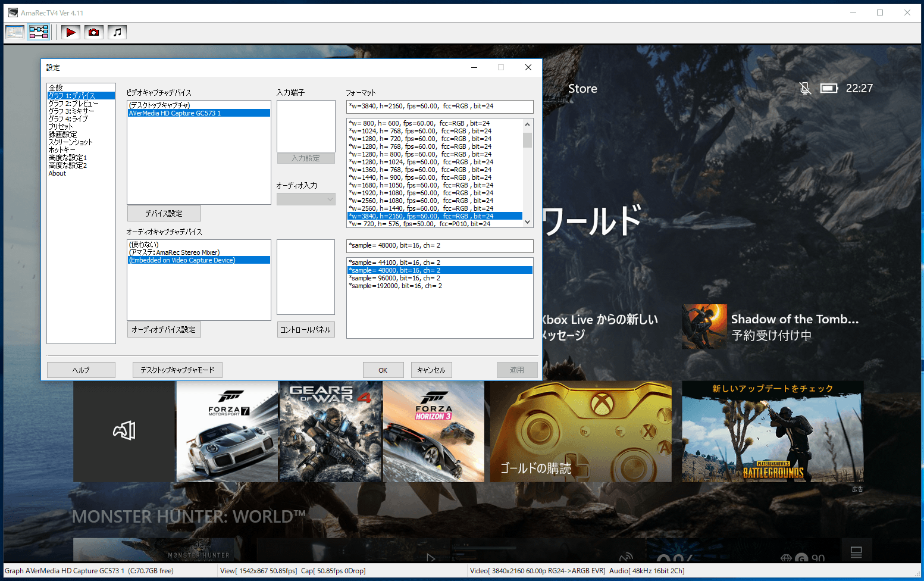
Task: Start recording with the red play icon
Action: click(x=70, y=32)
